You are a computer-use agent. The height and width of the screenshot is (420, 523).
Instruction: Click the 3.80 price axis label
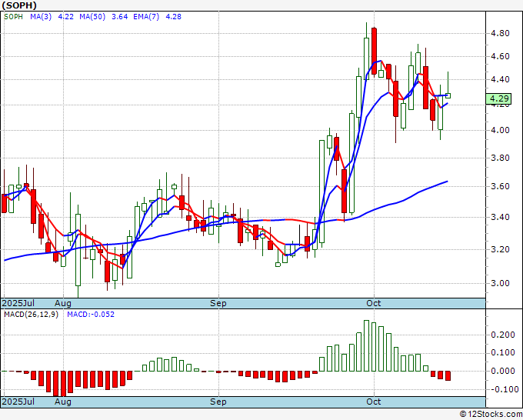(500, 158)
